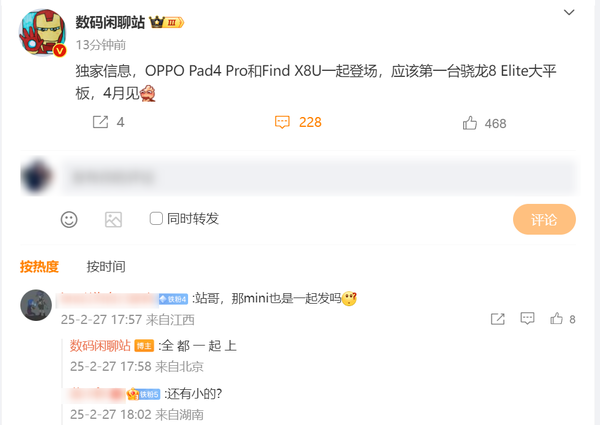600x425 pixels.
Task: Sort comments by 按热度
Action: tap(39, 267)
